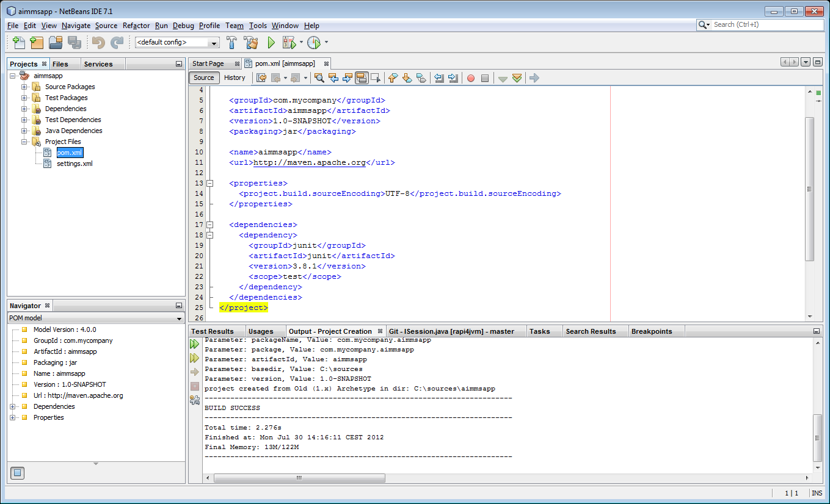
Task: Click Re-run build icon in Output
Action: [x=195, y=344]
